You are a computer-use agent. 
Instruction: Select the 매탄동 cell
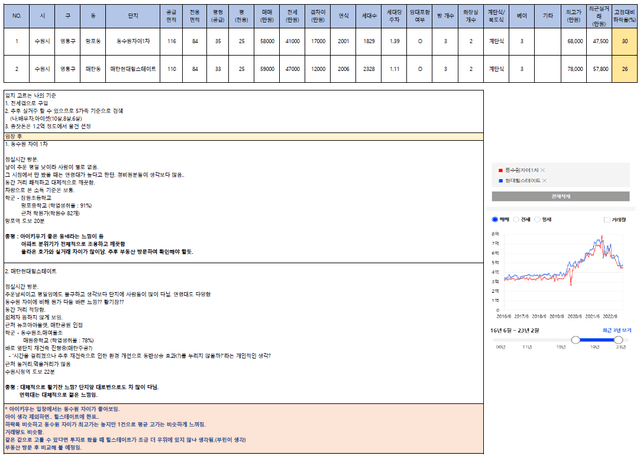point(93,69)
